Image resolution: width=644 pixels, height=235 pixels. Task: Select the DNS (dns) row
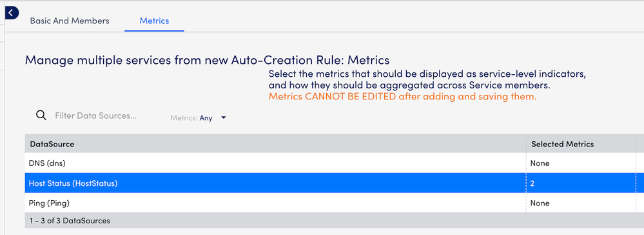[x=330, y=163]
